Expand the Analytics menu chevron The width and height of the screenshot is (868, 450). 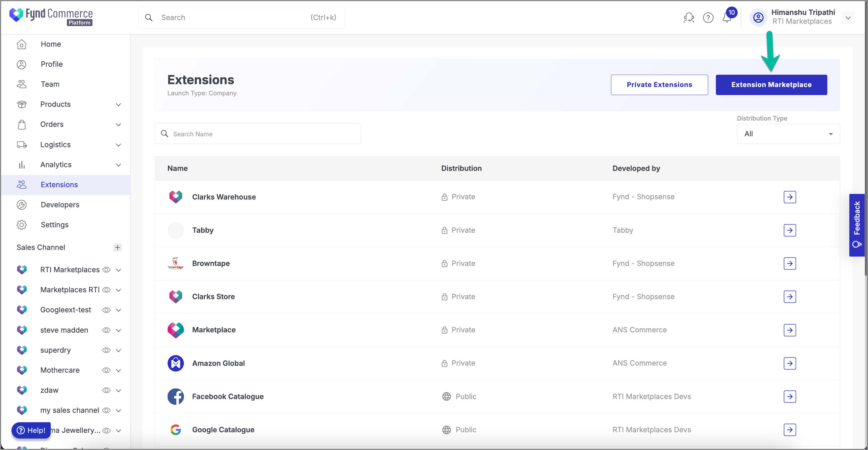click(x=118, y=165)
